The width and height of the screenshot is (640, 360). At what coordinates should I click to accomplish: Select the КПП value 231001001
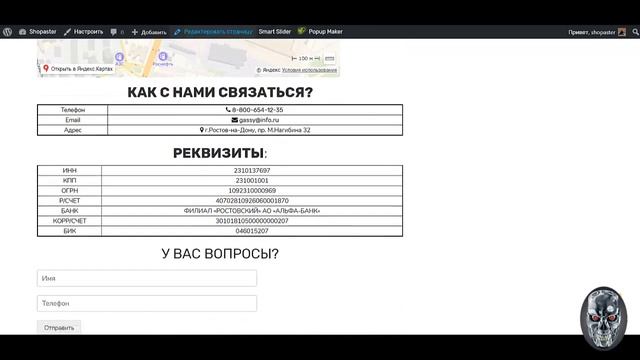252,180
